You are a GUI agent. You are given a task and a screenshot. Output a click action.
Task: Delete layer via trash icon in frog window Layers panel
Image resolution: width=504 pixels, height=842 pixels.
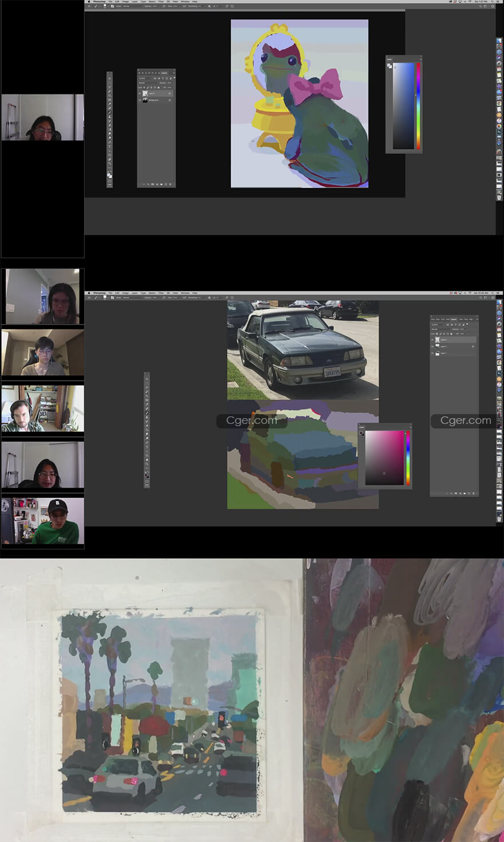coord(170,184)
